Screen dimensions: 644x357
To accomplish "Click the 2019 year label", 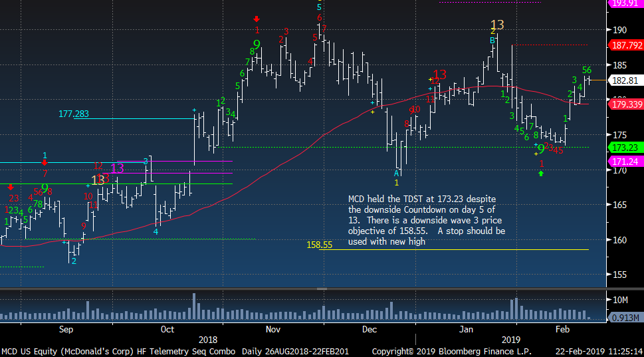I will [511, 340].
